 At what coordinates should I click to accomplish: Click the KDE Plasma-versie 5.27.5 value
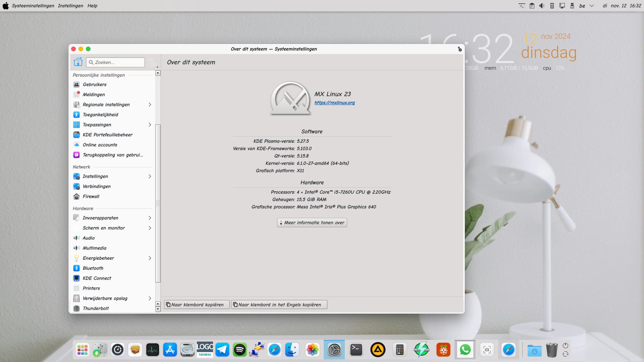point(303,141)
